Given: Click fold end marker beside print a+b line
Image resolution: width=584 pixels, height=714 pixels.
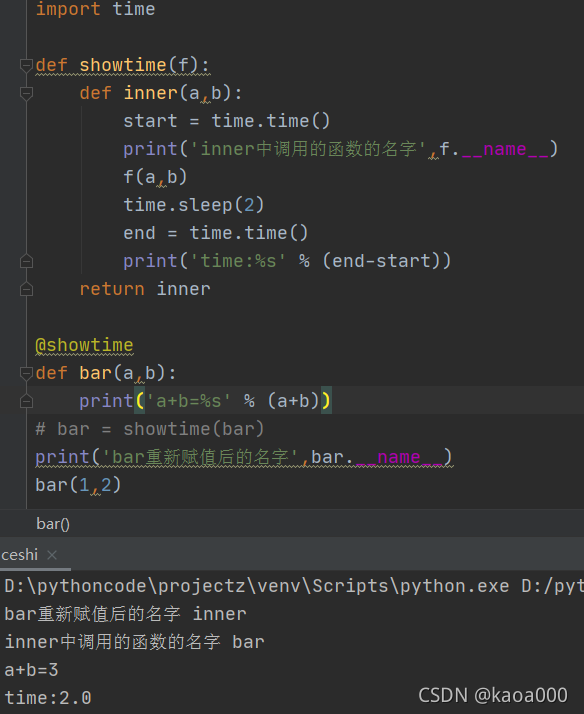Looking at the screenshot, I should (26, 401).
